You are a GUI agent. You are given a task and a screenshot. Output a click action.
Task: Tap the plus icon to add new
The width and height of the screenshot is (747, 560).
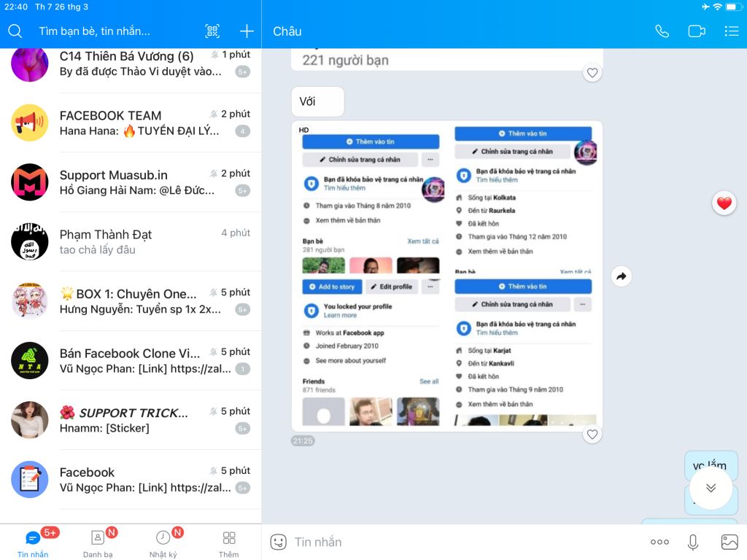pos(247,31)
